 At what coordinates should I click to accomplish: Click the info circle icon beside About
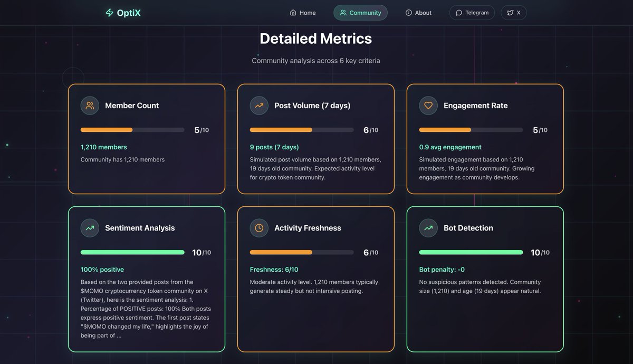pos(409,13)
